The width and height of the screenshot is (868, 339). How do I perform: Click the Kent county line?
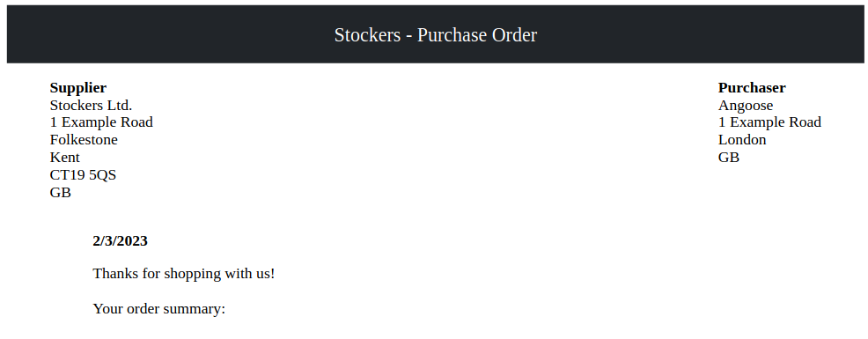[65, 158]
